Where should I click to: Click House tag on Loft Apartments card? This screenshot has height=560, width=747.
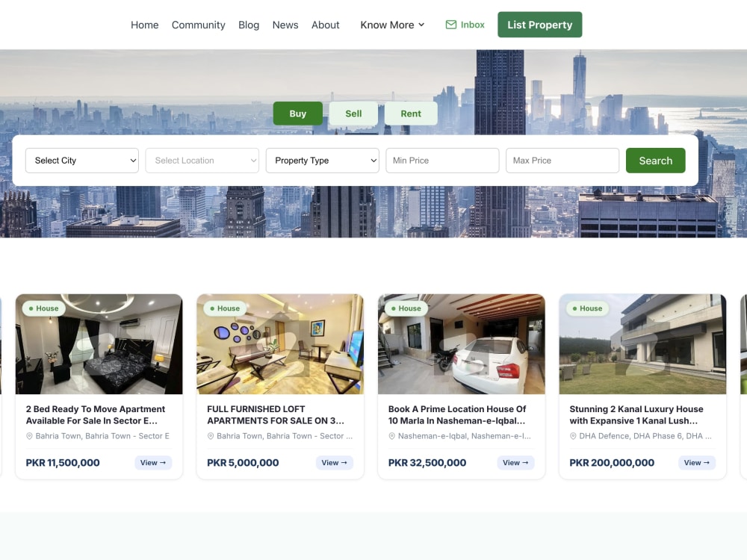click(x=225, y=308)
